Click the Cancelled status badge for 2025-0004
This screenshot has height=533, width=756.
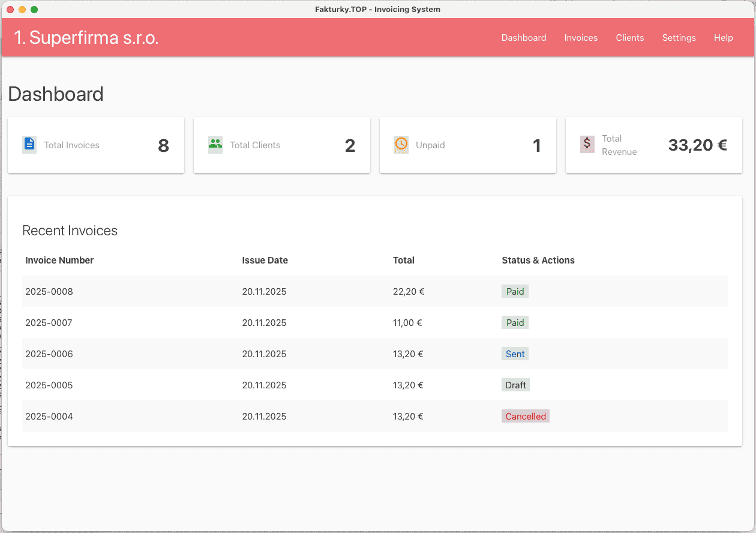(x=526, y=417)
